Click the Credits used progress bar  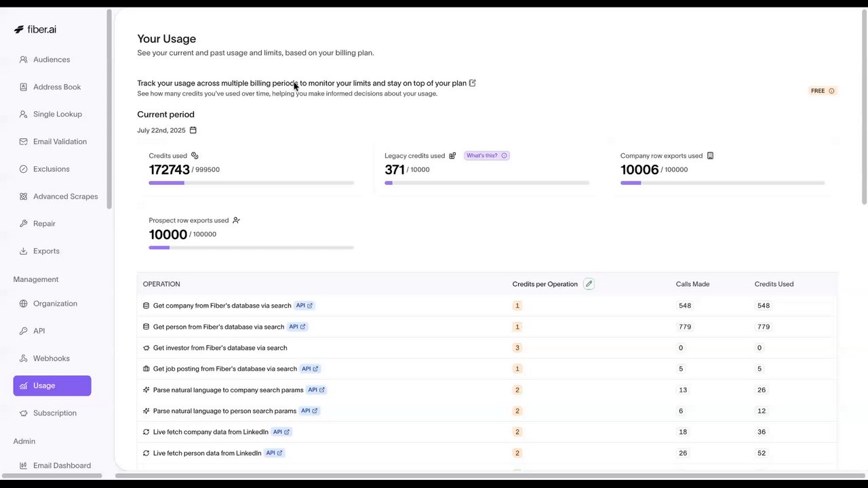251,183
